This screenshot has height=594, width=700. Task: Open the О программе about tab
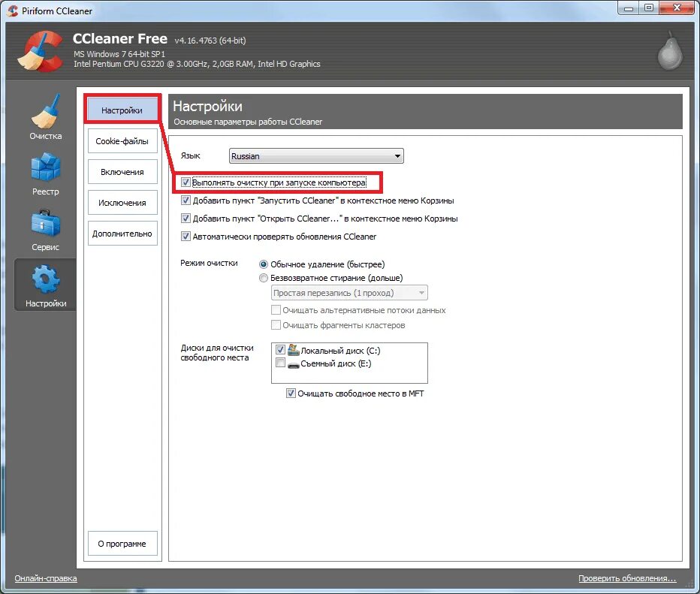[x=122, y=544]
